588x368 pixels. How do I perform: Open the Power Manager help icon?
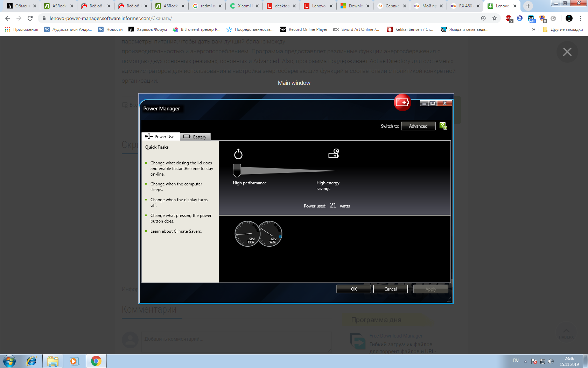click(443, 126)
